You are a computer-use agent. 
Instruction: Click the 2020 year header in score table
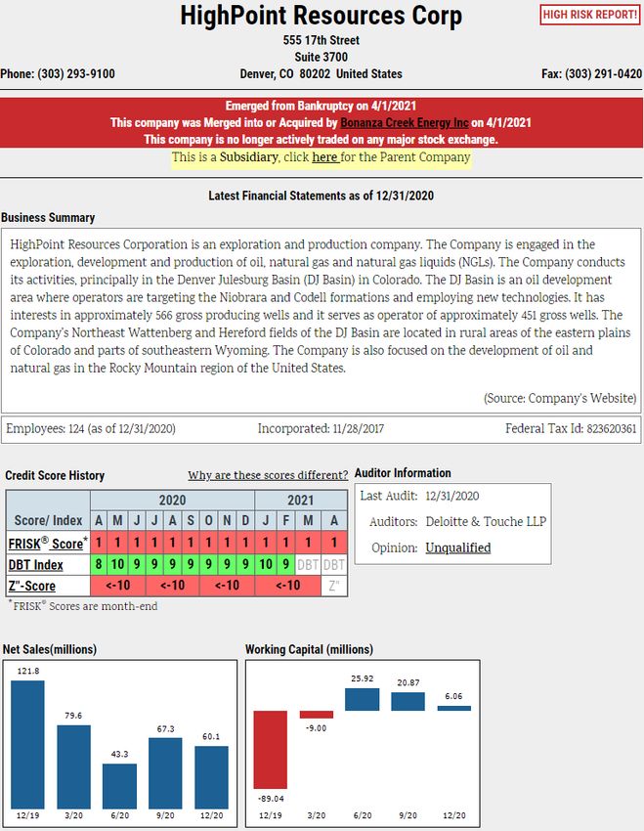172,500
